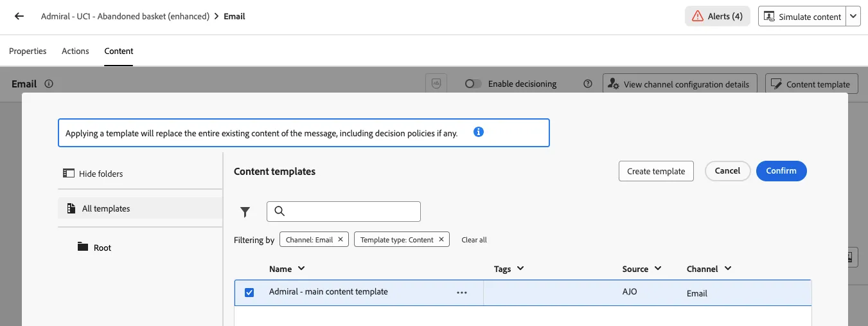The image size is (868, 326).
Task: Switch to the Properties tab
Action: point(28,51)
